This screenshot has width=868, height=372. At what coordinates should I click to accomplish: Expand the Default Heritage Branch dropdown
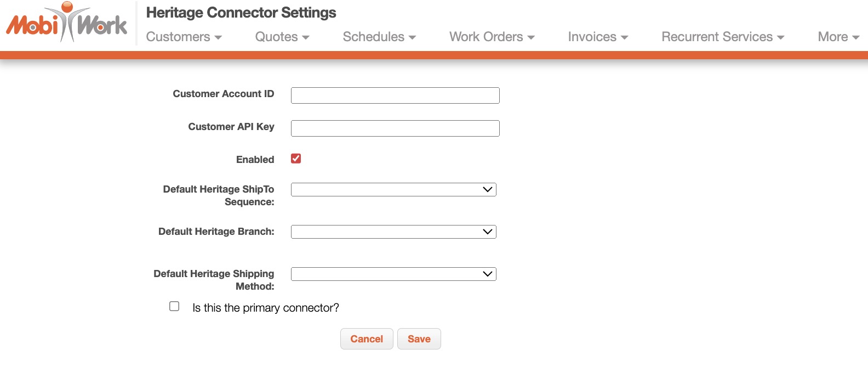393,232
